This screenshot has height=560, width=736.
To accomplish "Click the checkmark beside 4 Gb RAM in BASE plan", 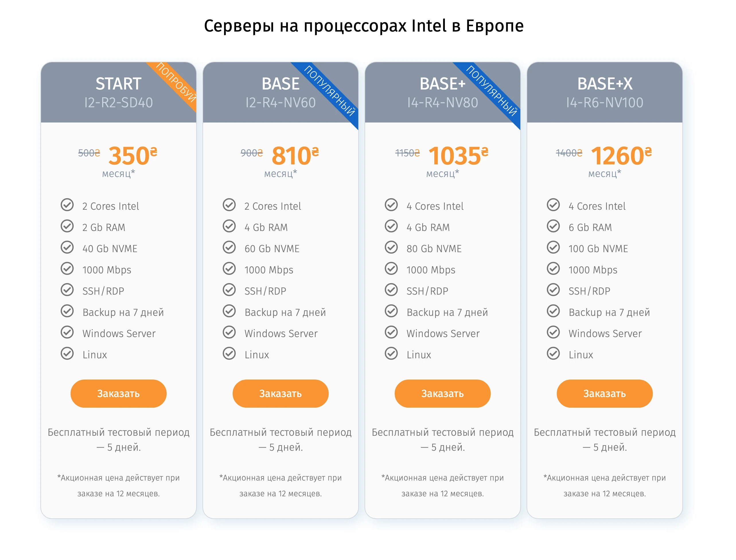I will point(229,227).
